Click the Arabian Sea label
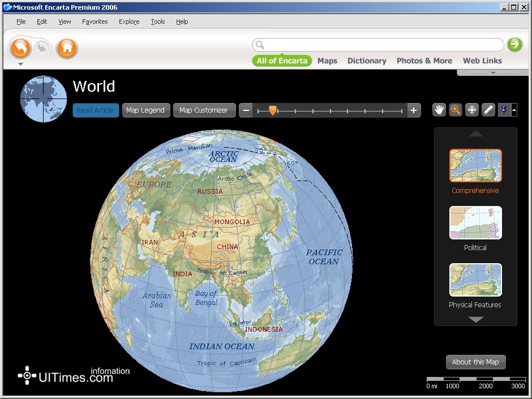 156,300
